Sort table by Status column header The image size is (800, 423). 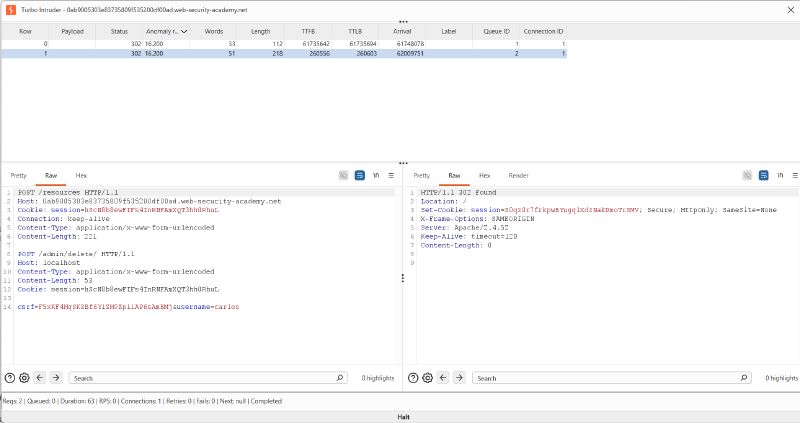[x=119, y=32]
